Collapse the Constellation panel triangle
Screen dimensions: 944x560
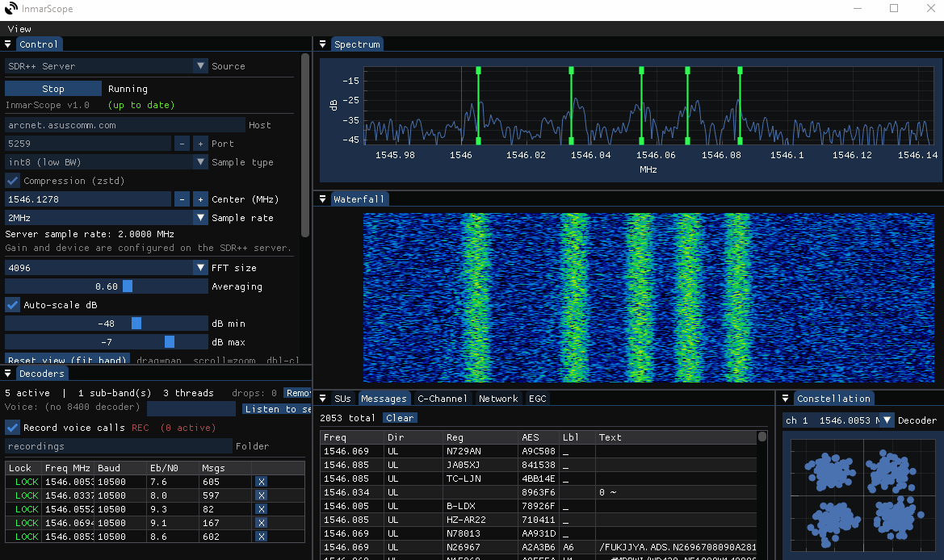[785, 398]
